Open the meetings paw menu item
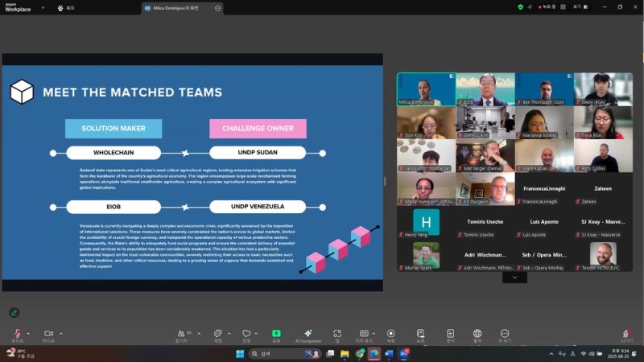The image size is (644, 362). [x=66, y=8]
